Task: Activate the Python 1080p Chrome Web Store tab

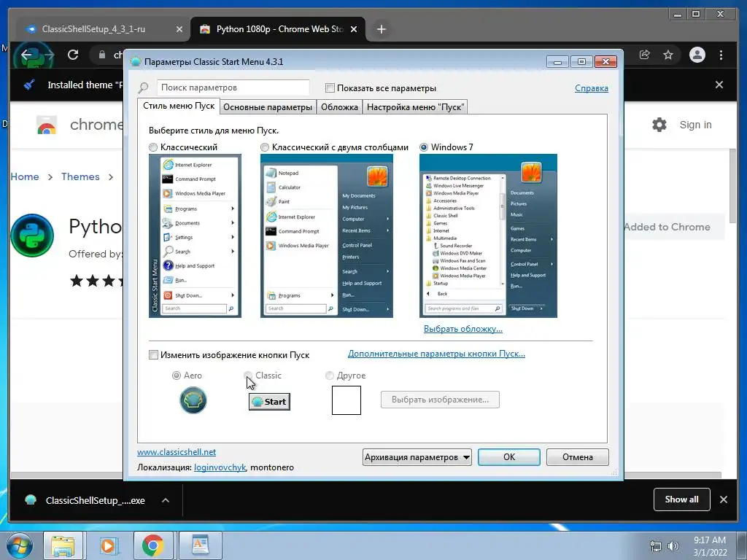Action: [279, 29]
